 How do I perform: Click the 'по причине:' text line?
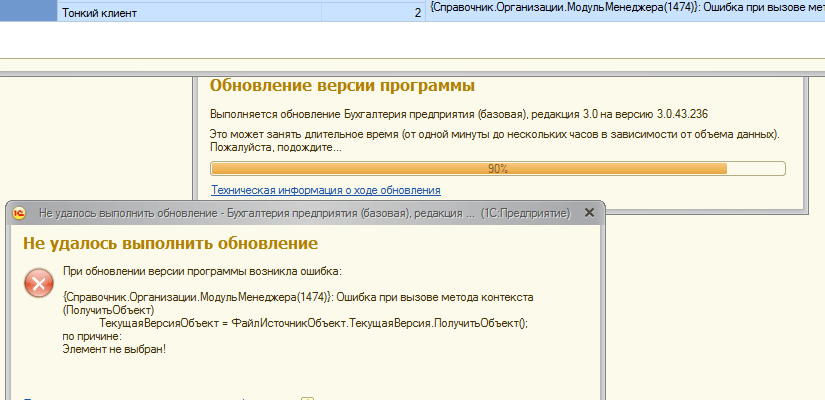pyautogui.click(x=92, y=336)
